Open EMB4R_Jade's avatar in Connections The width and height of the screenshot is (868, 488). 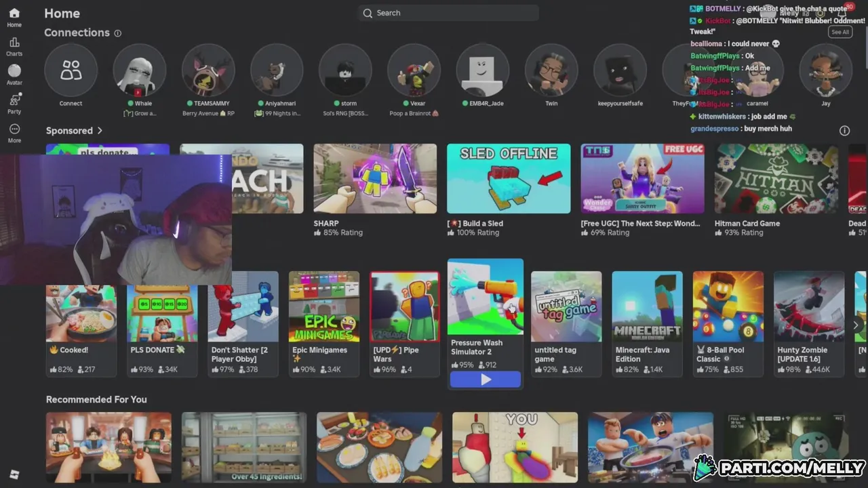(483, 70)
